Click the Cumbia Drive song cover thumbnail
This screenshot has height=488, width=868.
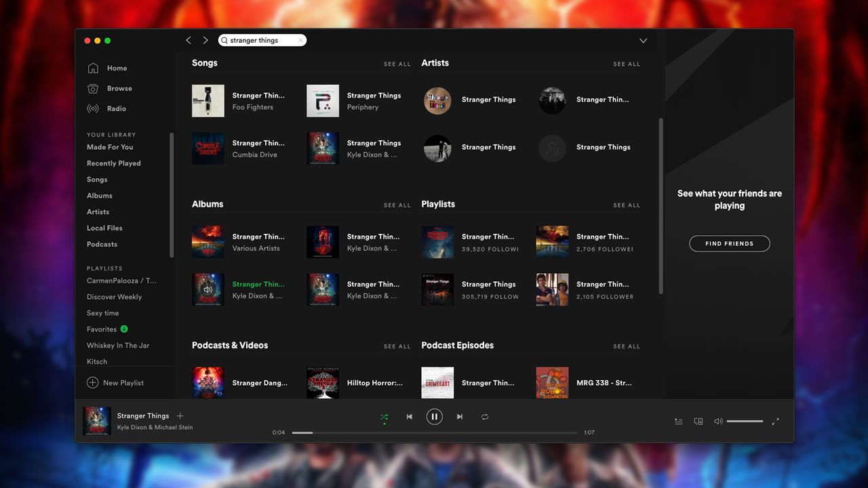(208, 148)
